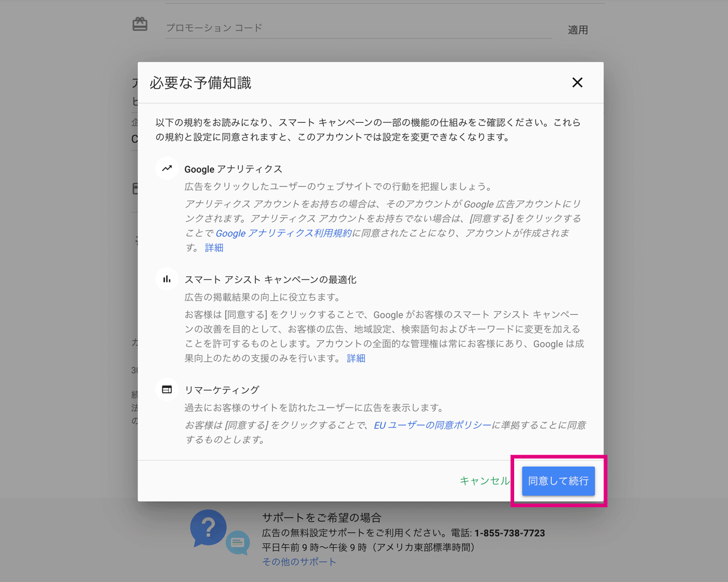
Task: Click the chat bubble support icon
Action: tap(238, 543)
